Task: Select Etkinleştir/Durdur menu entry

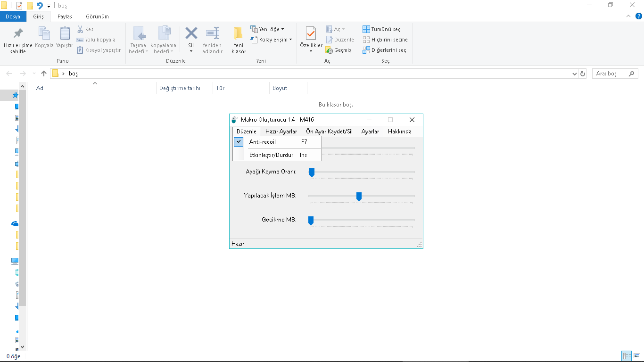Action: [x=277, y=155]
